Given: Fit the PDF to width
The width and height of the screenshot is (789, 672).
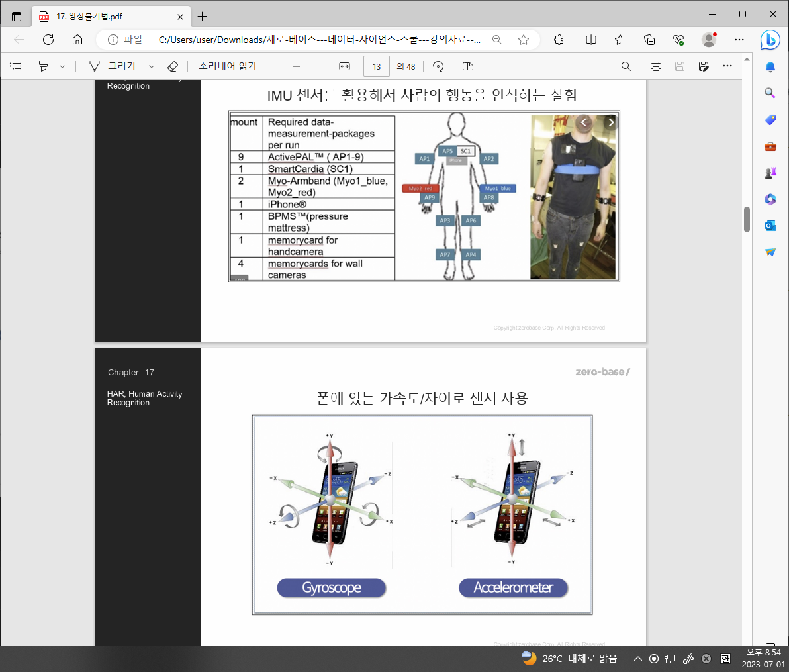Looking at the screenshot, I should [344, 66].
